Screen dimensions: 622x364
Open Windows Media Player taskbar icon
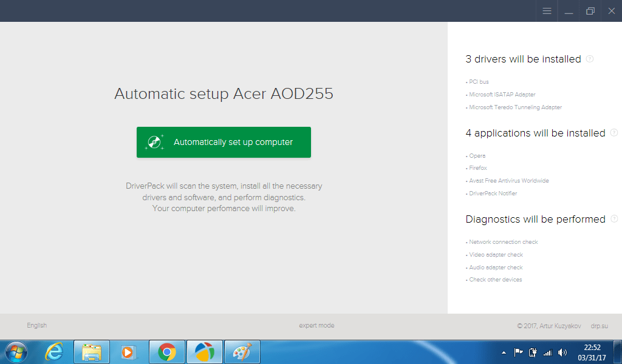pos(129,352)
